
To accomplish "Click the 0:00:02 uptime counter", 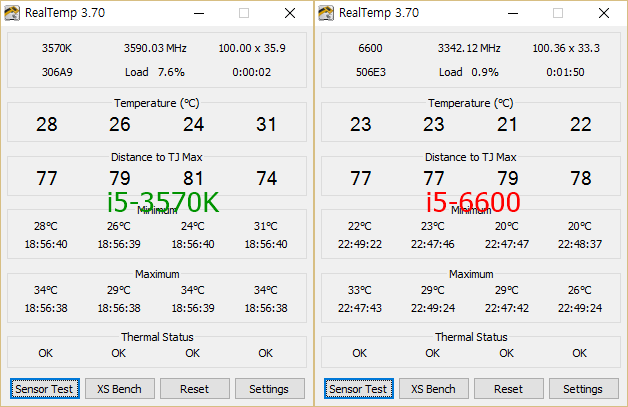I will [252, 72].
